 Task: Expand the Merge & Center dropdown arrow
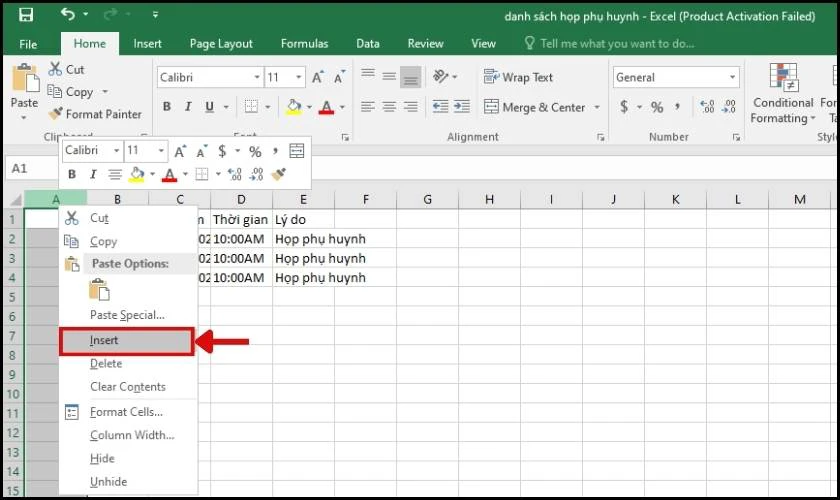click(597, 107)
